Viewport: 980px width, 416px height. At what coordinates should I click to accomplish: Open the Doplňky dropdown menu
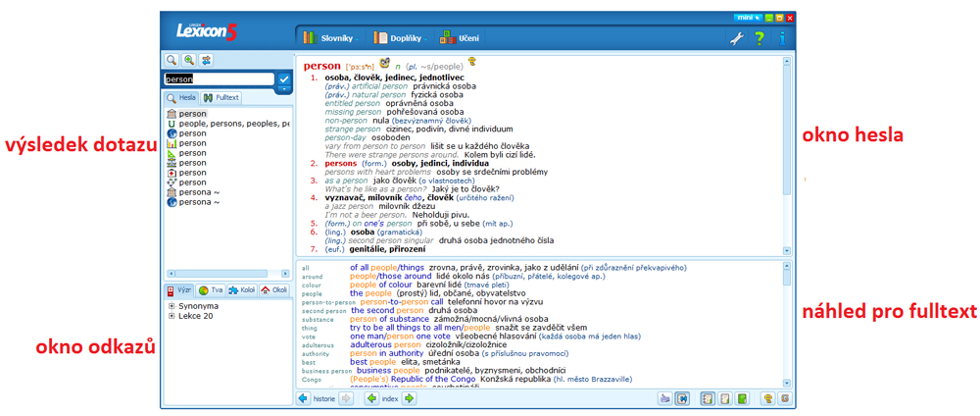coord(400,38)
